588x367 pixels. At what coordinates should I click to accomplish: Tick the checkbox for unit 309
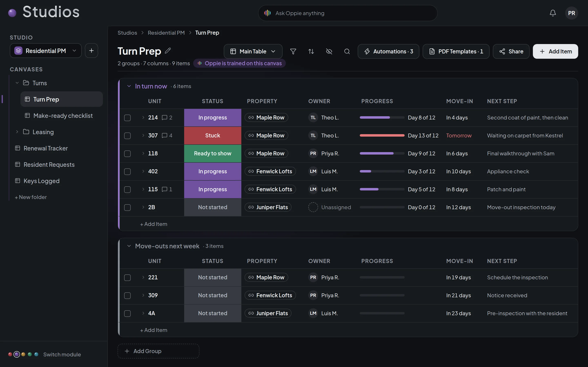tap(127, 296)
